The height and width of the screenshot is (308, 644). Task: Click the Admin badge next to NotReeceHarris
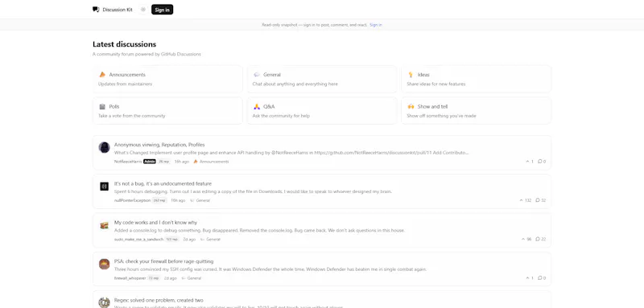(x=150, y=162)
